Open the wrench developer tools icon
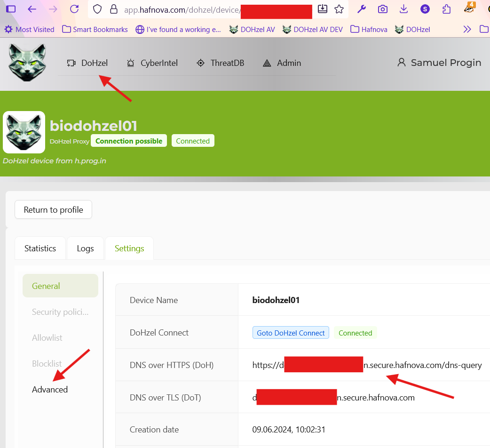490x448 pixels. coord(362,9)
